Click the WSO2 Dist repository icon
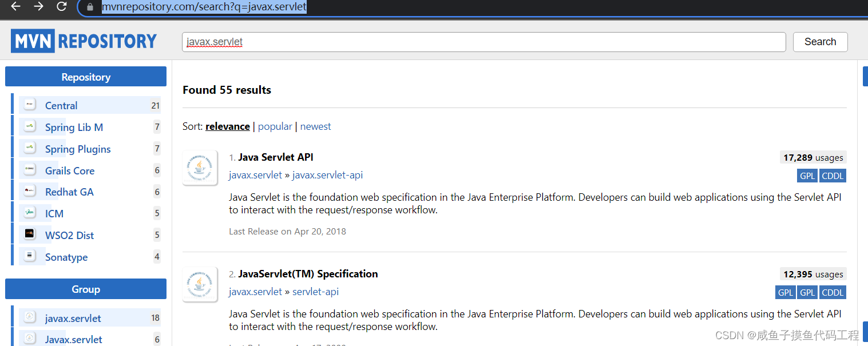The image size is (868, 346). (x=30, y=234)
